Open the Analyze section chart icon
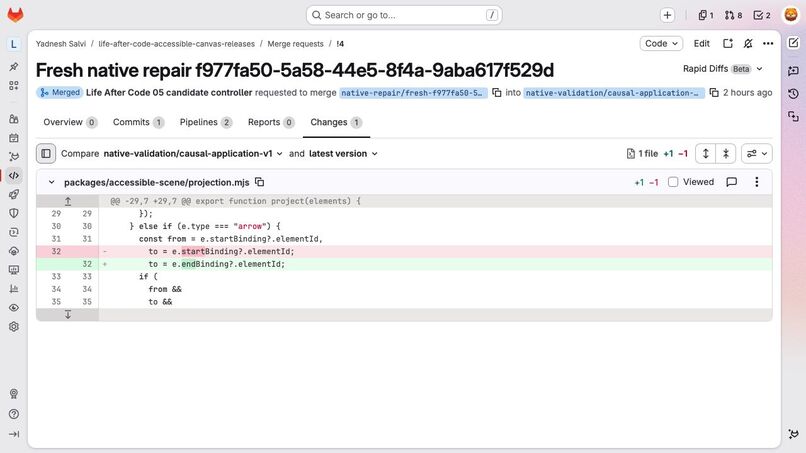The image size is (806, 453). click(x=14, y=288)
